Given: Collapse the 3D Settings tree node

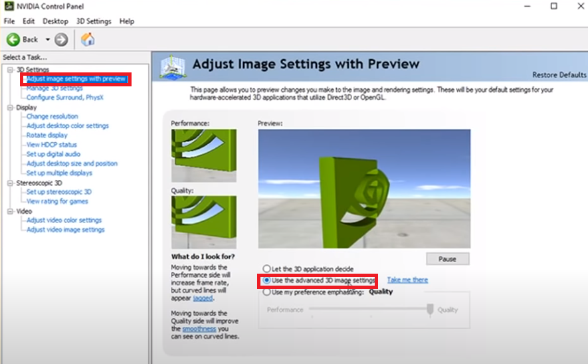Looking at the screenshot, I should click(10, 70).
